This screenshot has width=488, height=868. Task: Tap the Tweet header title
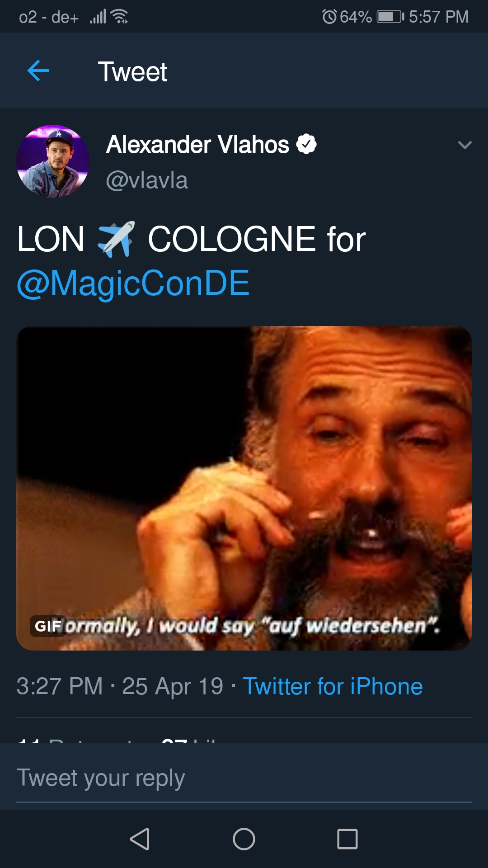[x=132, y=71]
